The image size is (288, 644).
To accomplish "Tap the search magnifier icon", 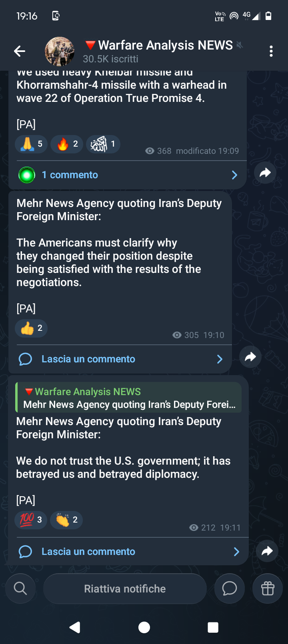I will click(20, 588).
